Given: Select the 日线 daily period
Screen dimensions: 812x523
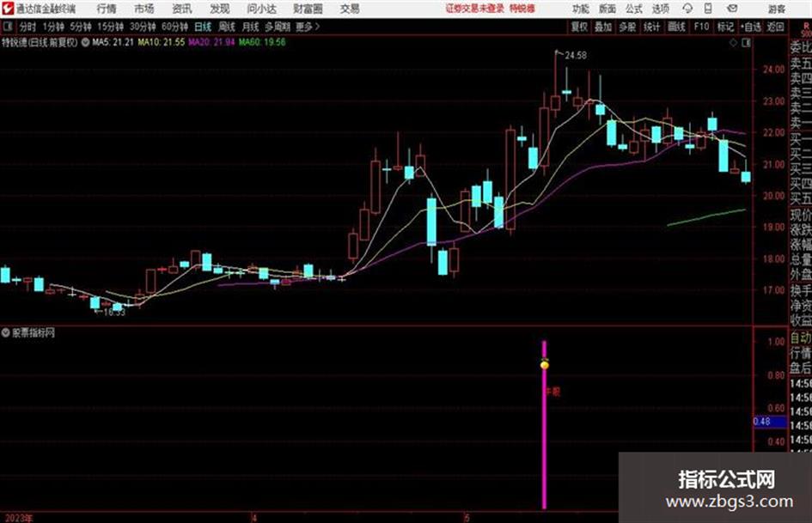Looking at the screenshot, I should click(203, 27).
